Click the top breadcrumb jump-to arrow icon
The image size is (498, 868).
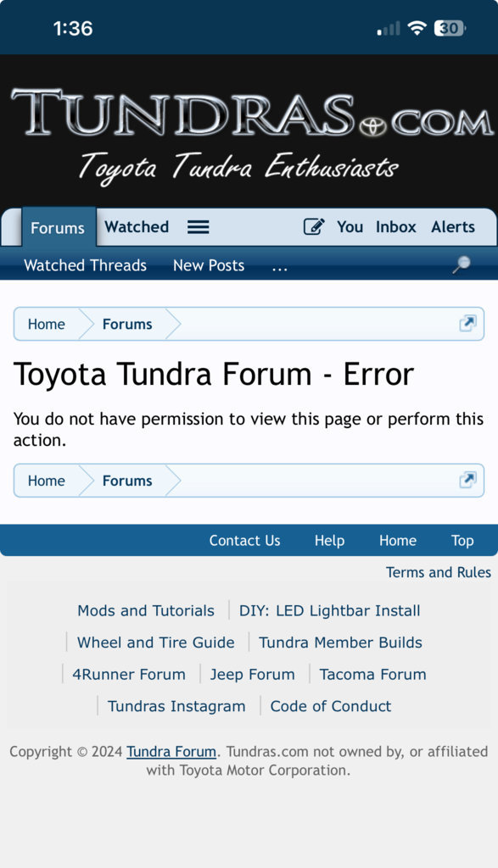(467, 323)
